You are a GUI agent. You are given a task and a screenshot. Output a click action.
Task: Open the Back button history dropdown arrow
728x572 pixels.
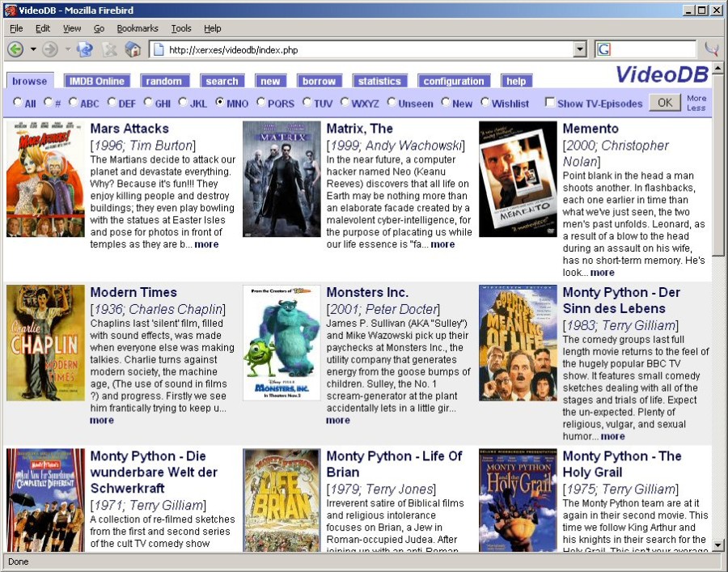click(33, 49)
